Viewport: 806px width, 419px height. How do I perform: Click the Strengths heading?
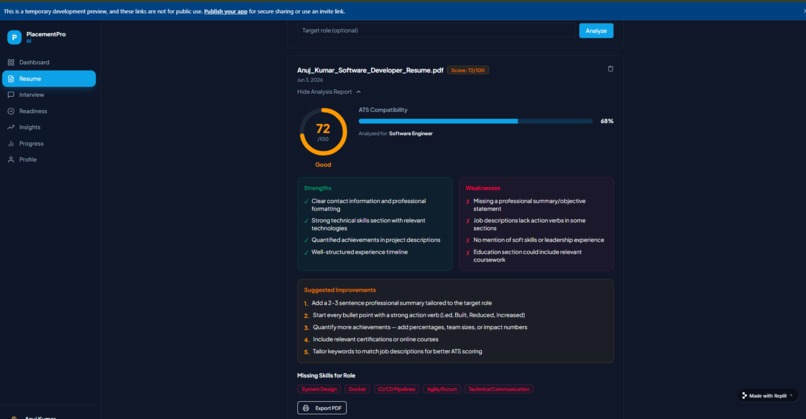pyautogui.click(x=318, y=188)
